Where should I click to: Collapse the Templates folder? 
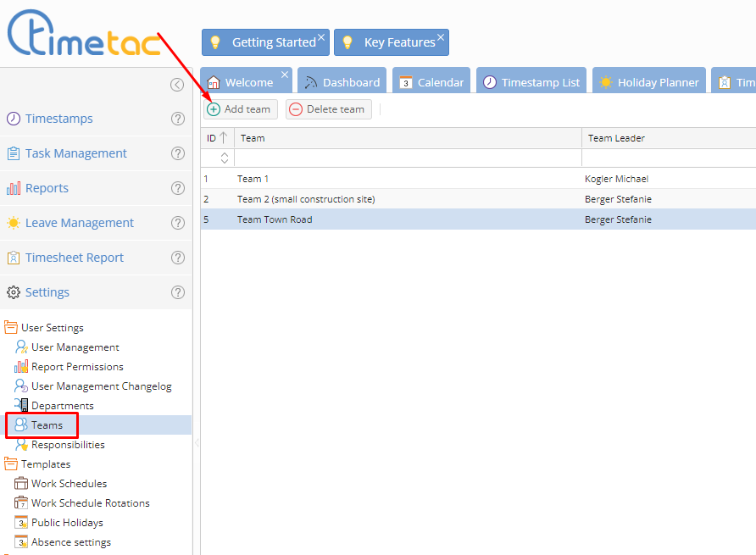(12, 464)
